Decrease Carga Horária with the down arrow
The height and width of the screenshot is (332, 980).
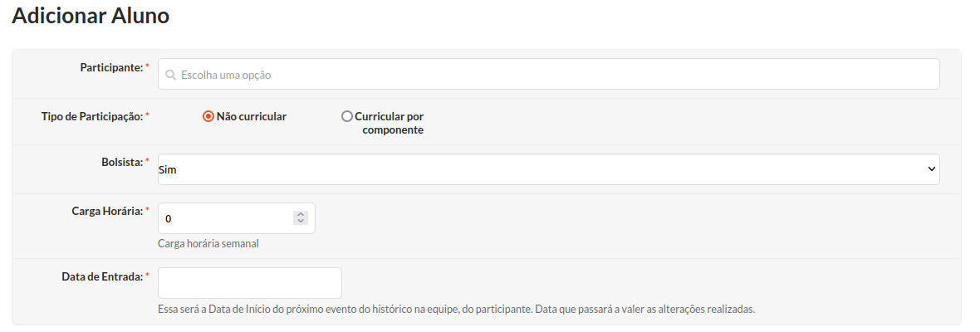pos(301,222)
